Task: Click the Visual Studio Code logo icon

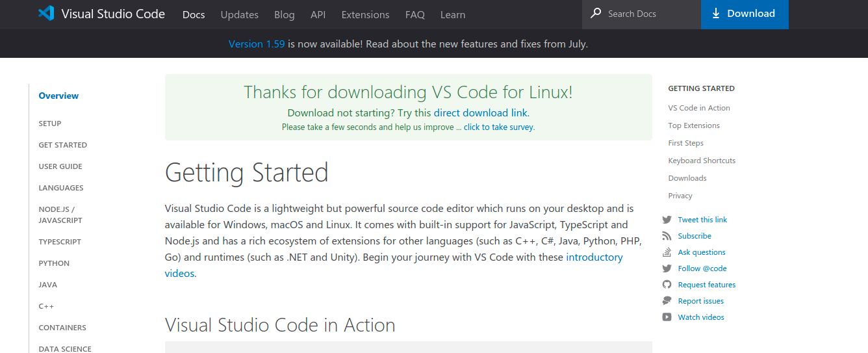Action: [x=46, y=14]
